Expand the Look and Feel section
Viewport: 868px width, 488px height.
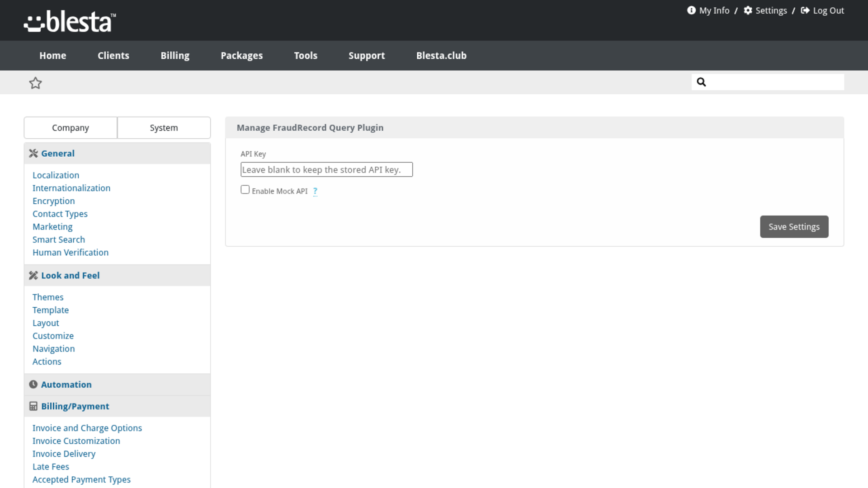coord(117,276)
